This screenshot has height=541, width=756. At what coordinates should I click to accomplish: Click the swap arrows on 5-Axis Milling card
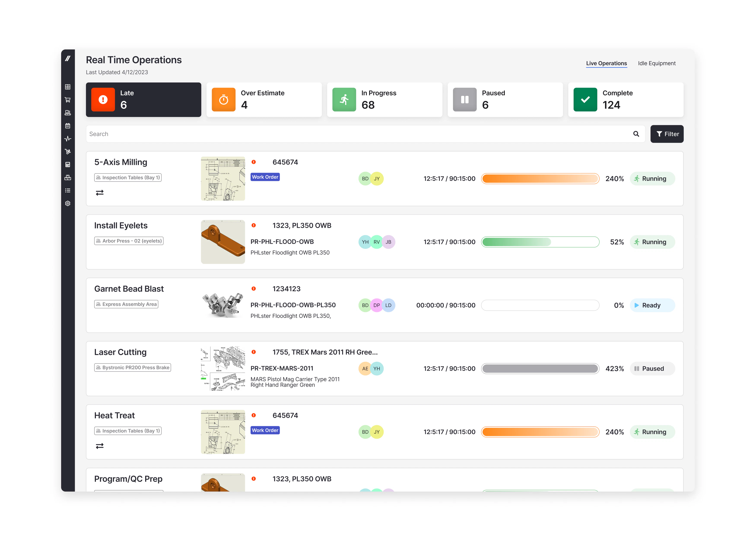point(100,192)
